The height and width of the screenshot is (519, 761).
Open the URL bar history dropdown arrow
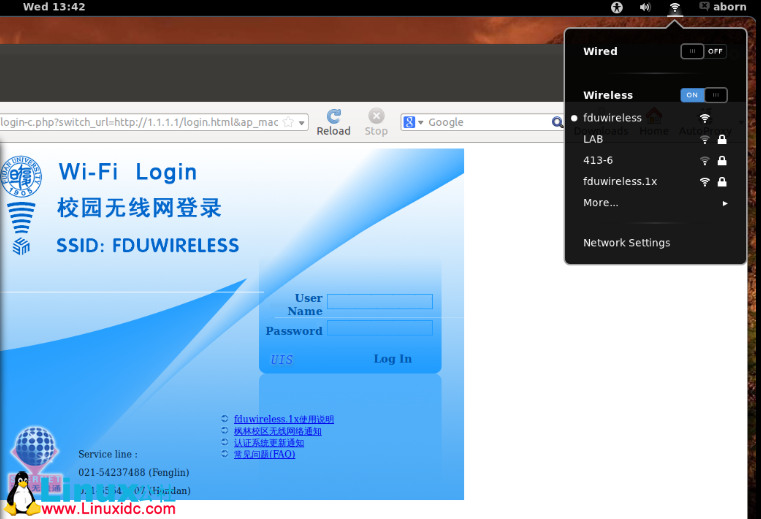coord(302,122)
